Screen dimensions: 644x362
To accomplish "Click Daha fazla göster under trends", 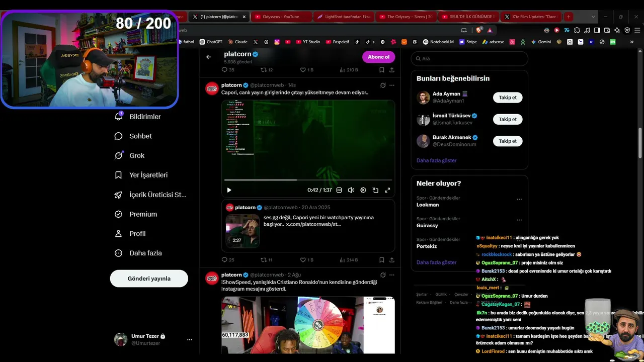I will tap(437, 262).
